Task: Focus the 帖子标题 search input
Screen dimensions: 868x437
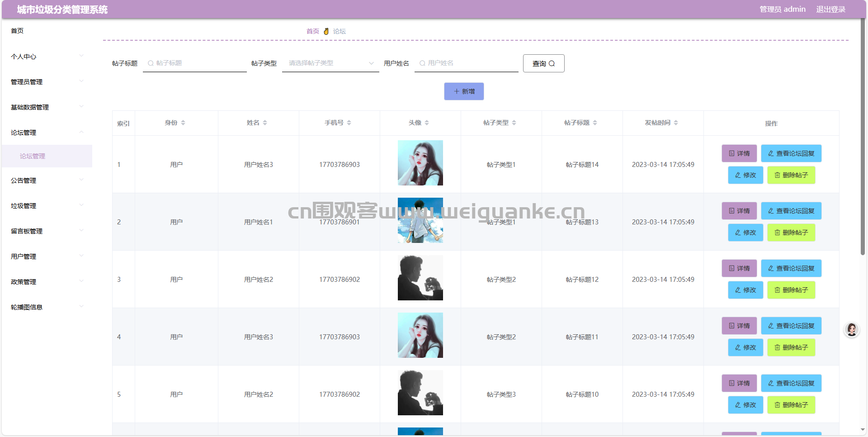Action: [195, 63]
